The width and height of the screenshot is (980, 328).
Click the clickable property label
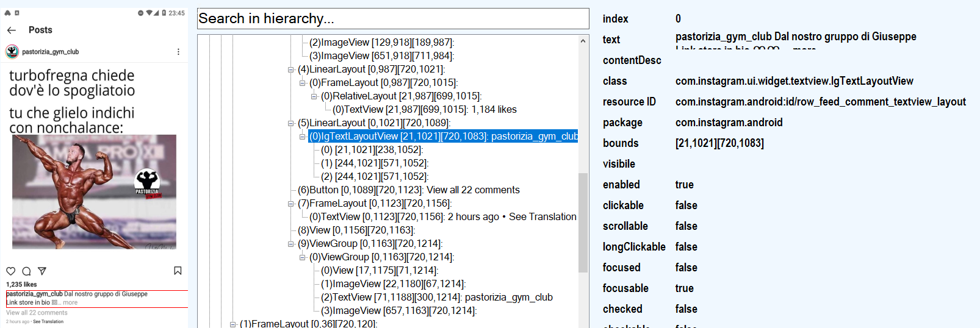[x=623, y=205]
